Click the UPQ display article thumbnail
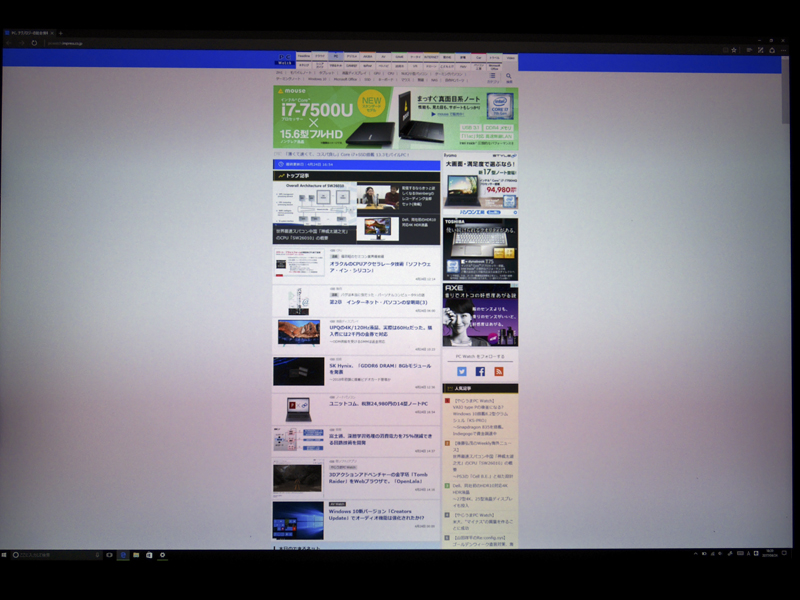The height and width of the screenshot is (600, 800). [x=299, y=333]
